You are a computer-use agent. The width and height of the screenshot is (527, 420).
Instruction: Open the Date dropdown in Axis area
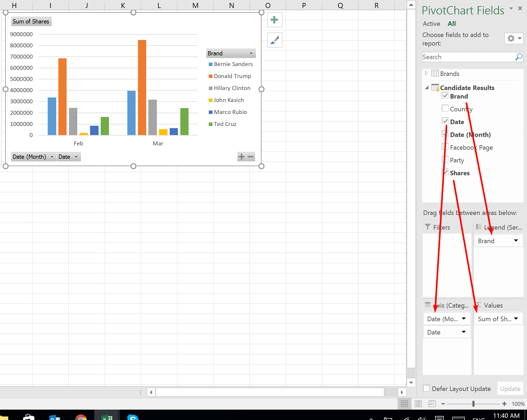[464, 332]
